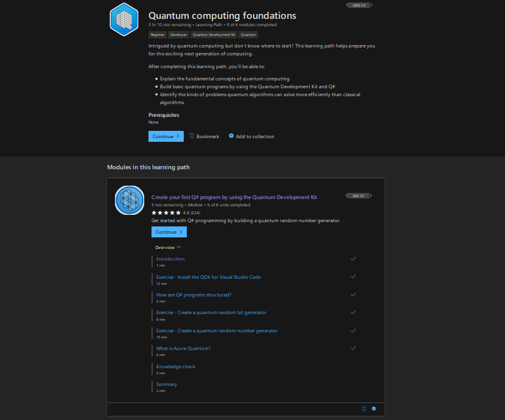The height and width of the screenshot is (420, 505).
Task: Open the Create your first Q# program module title
Action: 234,197
